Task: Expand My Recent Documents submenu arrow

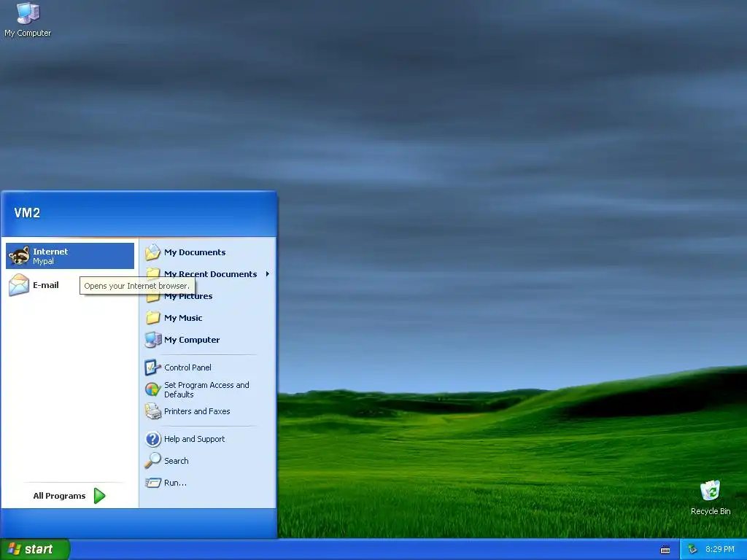Action: pyautogui.click(x=267, y=274)
